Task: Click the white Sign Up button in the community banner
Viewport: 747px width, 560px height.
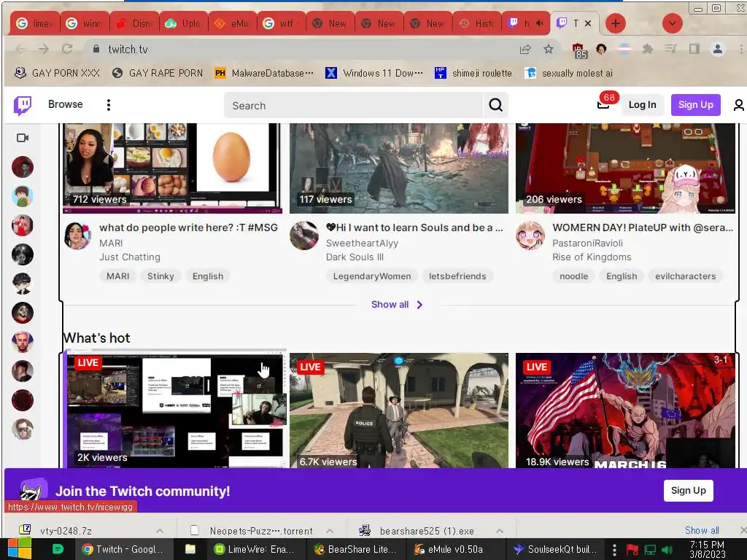Action: pos(689,491)
